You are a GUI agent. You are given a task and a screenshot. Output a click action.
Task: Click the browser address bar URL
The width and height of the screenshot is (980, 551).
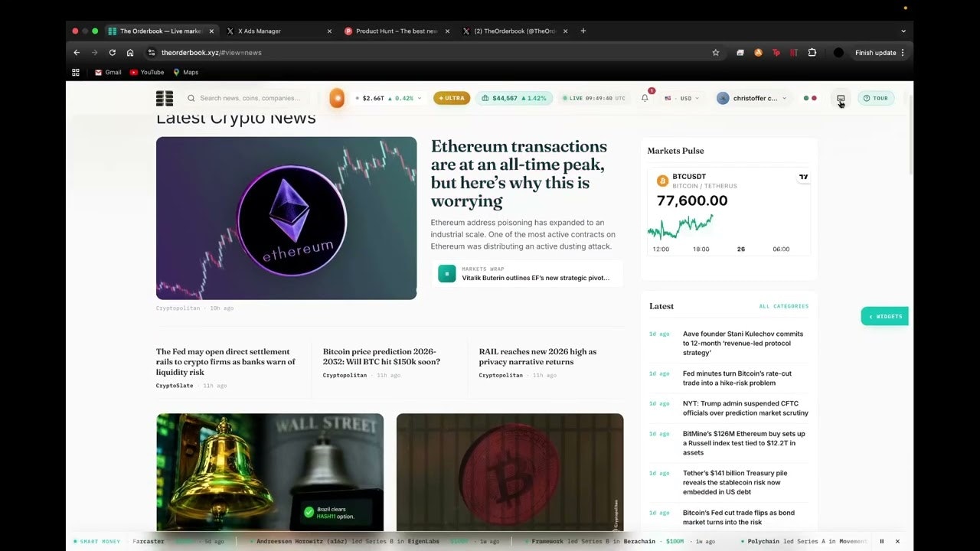pos(211,53)
